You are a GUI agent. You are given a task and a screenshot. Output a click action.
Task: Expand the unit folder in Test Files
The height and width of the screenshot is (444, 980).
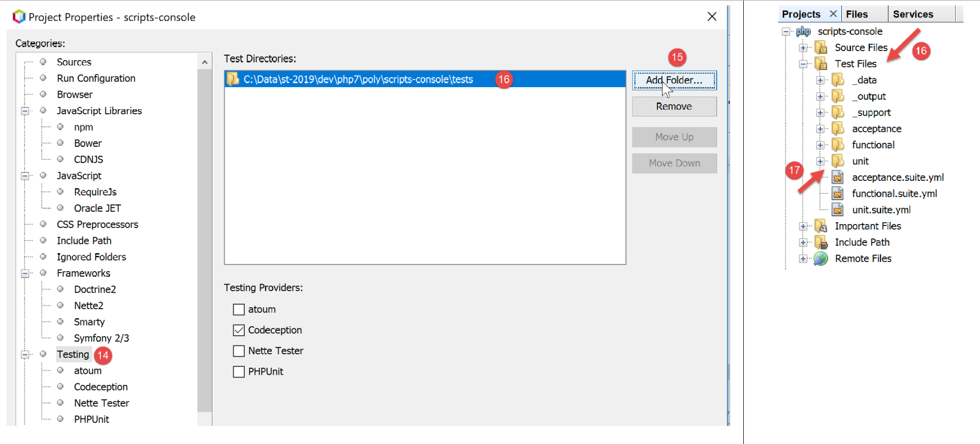pos(820,161)
